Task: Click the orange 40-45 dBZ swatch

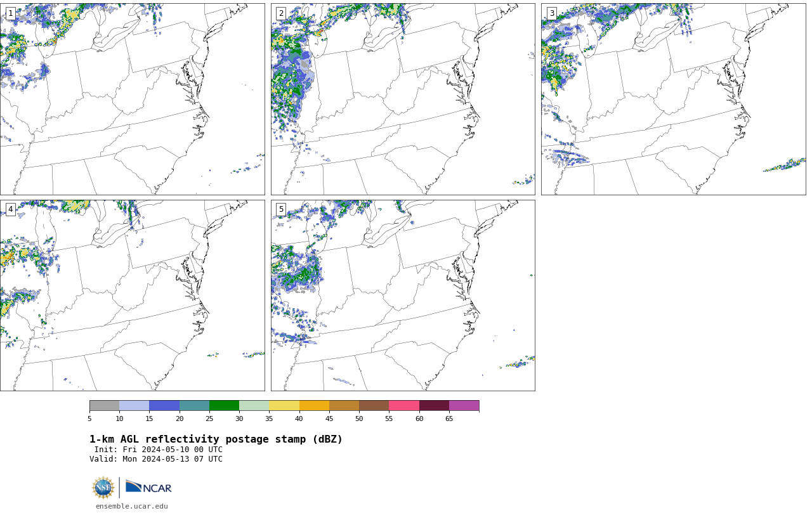Action: (314, 406)
